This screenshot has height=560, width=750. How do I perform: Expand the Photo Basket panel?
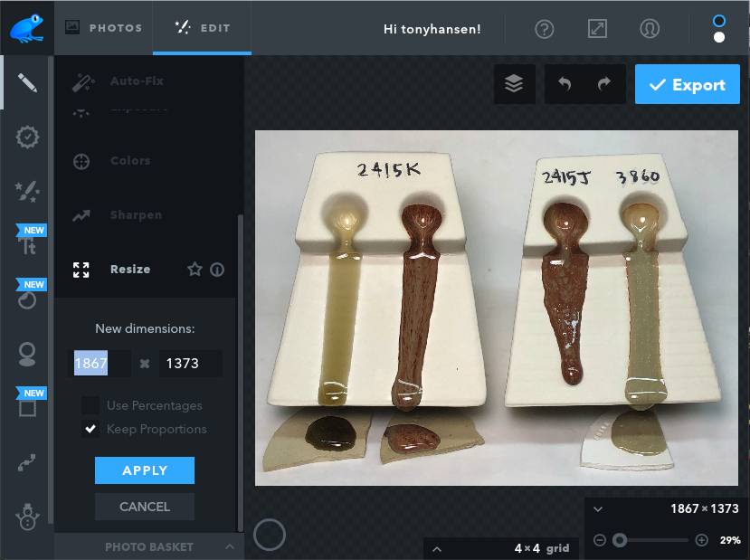coord(148,546)
